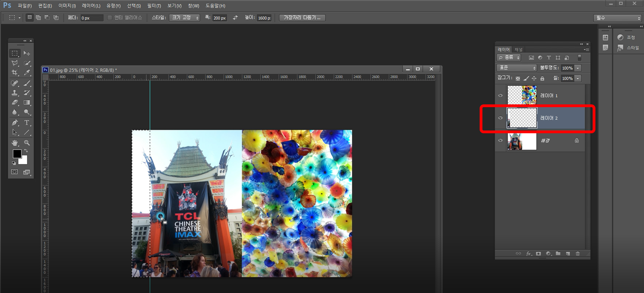Toggle the 앤티 앨리어스 checkbox
Image resolution: width=644 pixels, height=293 pixels.
click(x=110, y=18)
